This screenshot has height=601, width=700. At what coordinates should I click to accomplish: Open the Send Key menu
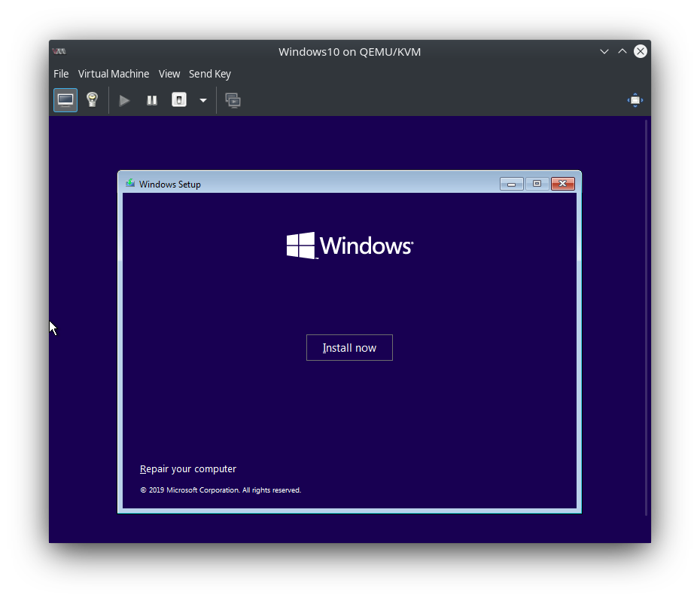point(210,74)
